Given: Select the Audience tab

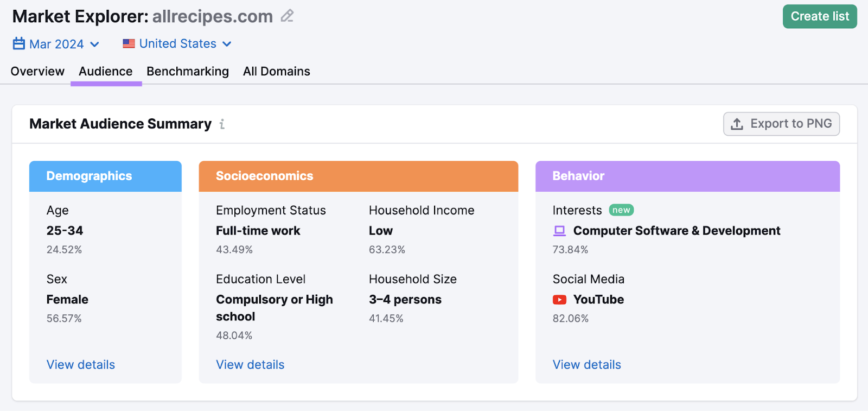Looking at the screenshot, I should point(106,72).
